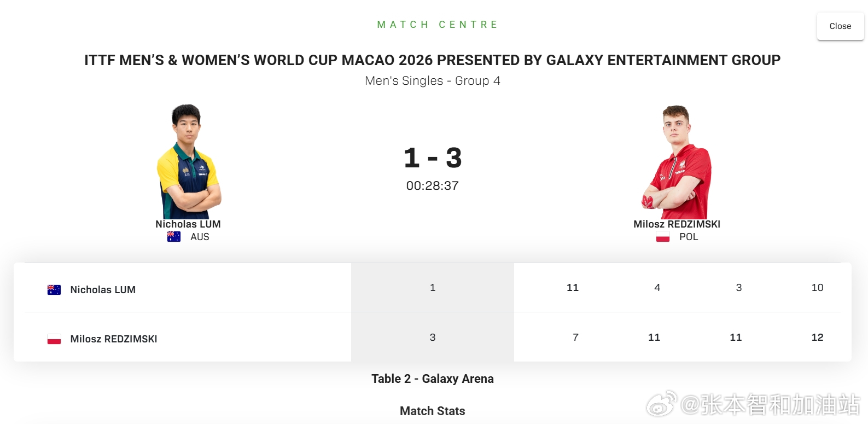Screen dimensions: 868x425
Task: Click Nicholas LUM's player photo
Action: [188, 162]
